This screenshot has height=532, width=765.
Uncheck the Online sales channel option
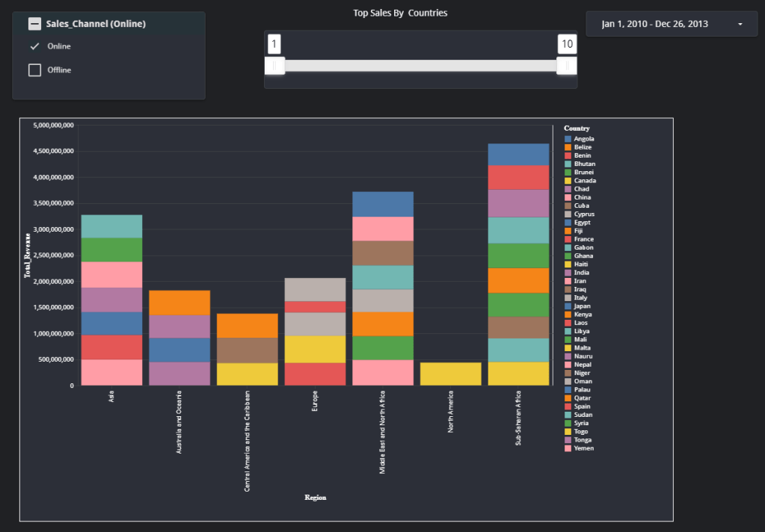coord(34,46)
